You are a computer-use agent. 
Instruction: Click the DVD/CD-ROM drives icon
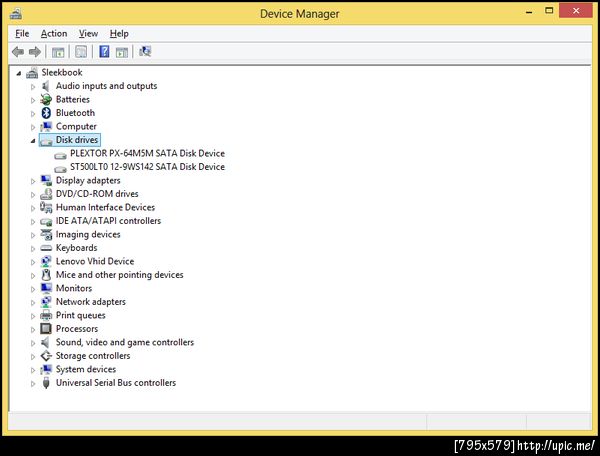[46, 194]
